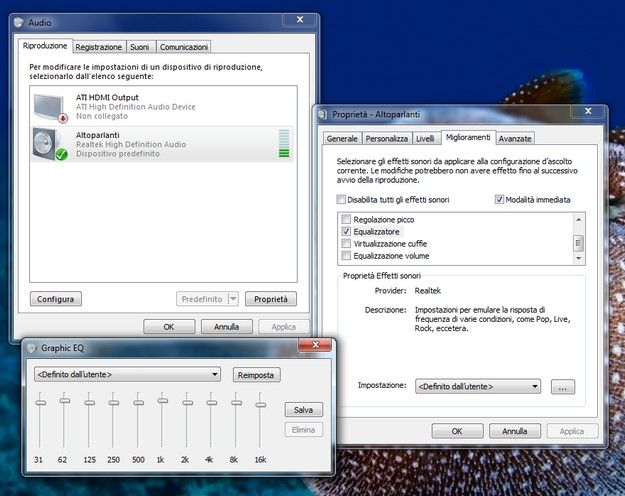
Task: Expand the Predefinito button arrow
Action: (x=233, y=299)
